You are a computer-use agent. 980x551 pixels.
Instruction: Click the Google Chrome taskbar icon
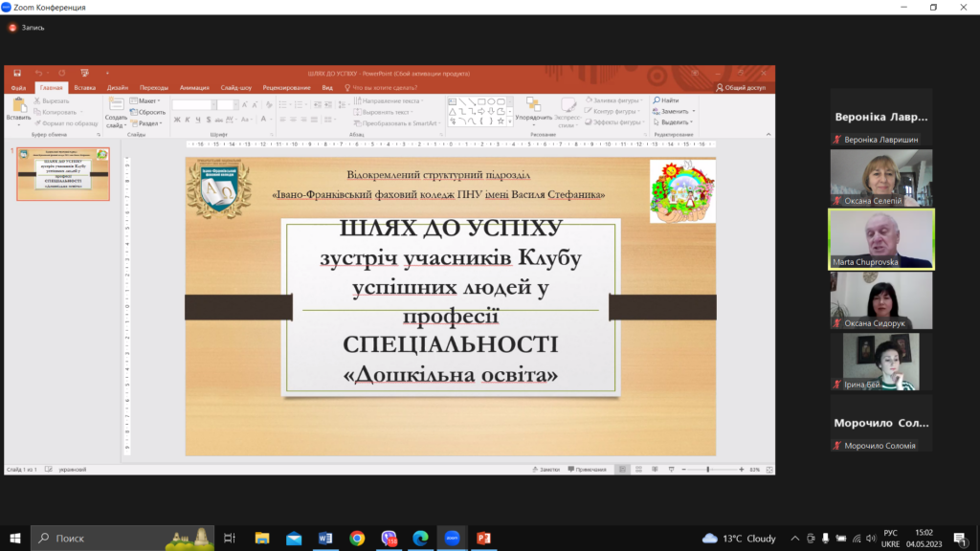click(357, 539)
